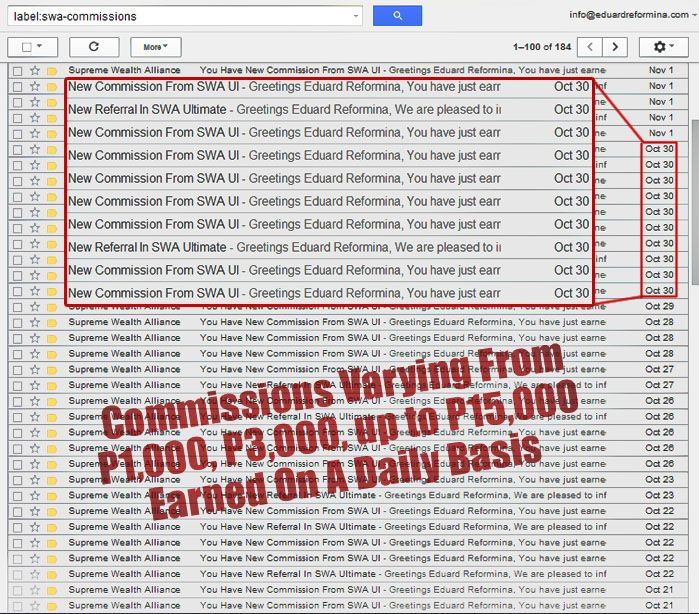Click the 1–100 of 184 counter
The width and height of the screenshot is (699, 614).
point(542,47)
